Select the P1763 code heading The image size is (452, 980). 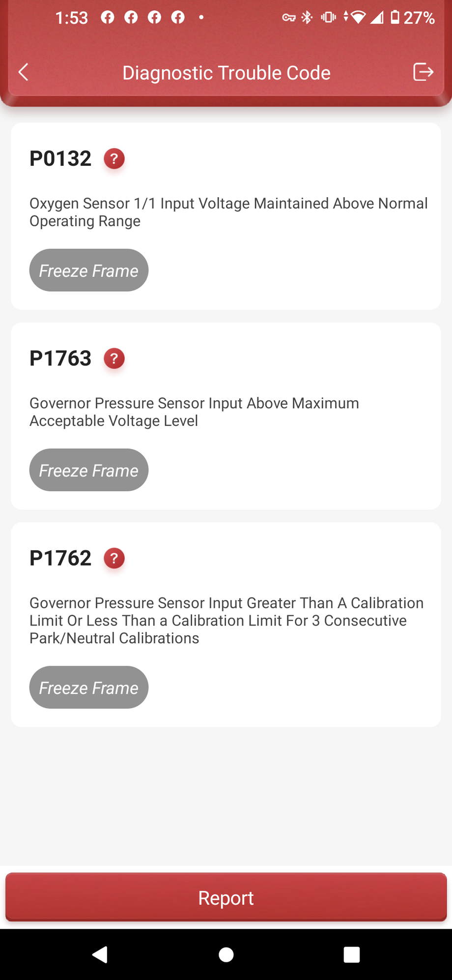point(60,358)
